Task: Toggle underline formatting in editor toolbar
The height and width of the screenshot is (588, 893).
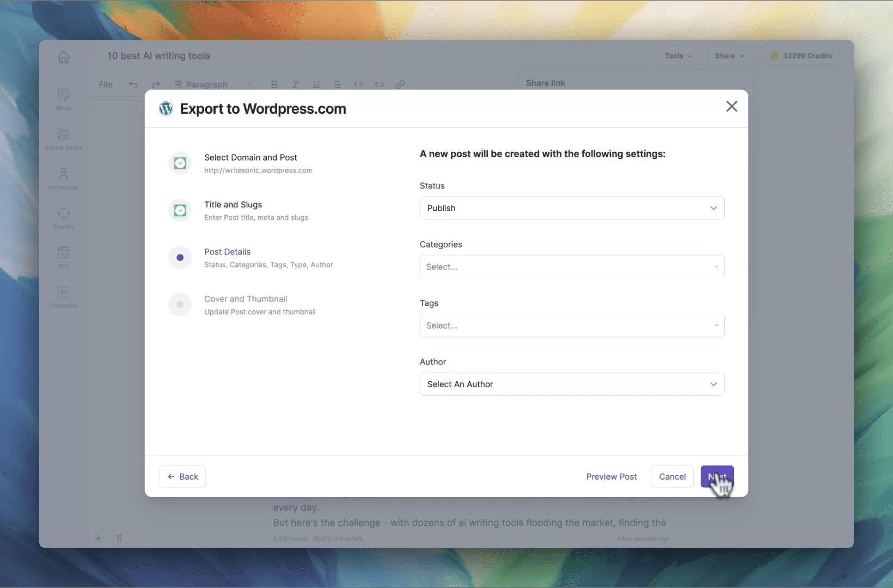Action: tap(316, 84)
